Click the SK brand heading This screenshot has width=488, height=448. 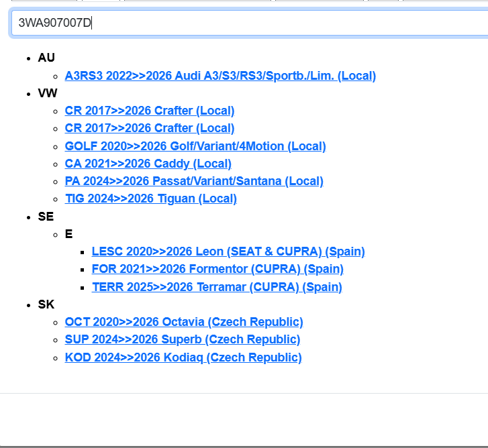pyautogui.click(x=46, y=304)
